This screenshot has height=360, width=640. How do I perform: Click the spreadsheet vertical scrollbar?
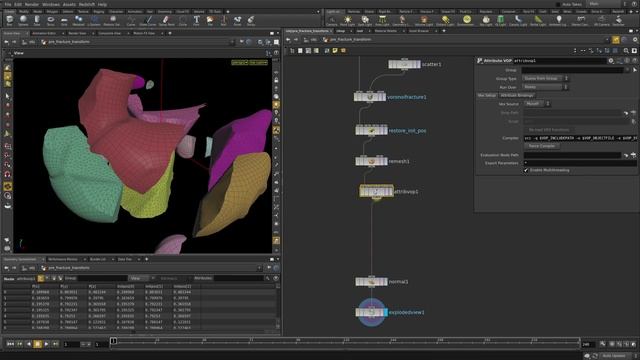point(278,307)
